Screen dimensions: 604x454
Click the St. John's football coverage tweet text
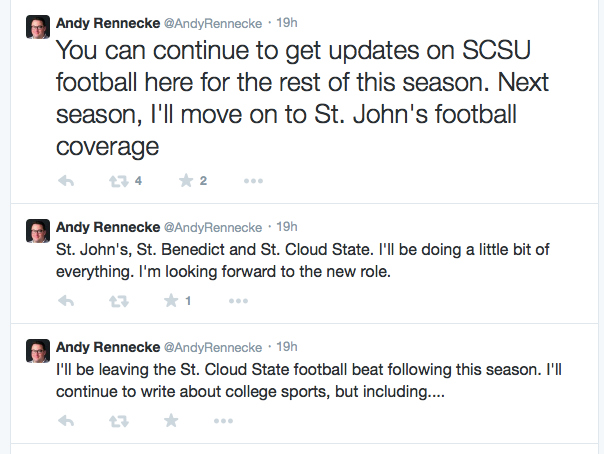(x=300, y=98)
